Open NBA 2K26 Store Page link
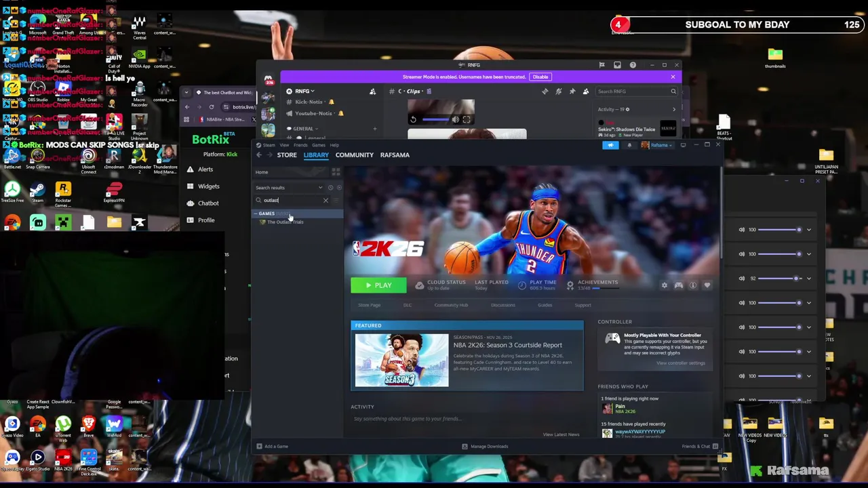868x488 pixels. (370, 305)
